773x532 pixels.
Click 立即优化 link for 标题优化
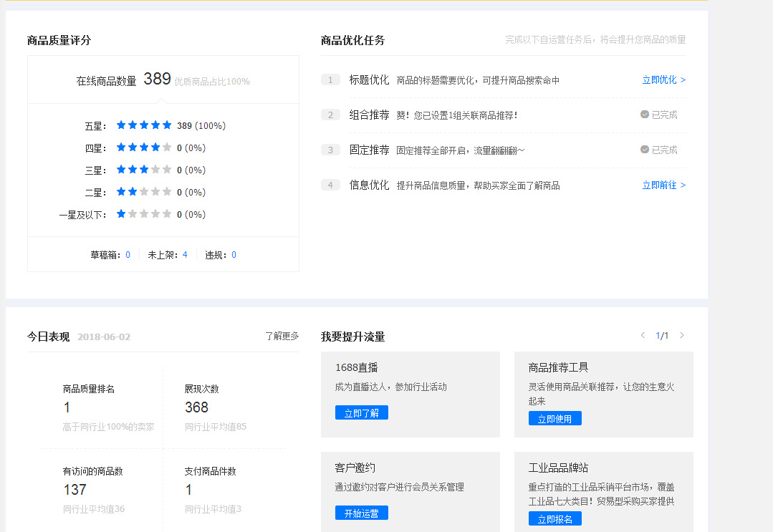coord(663,79)
